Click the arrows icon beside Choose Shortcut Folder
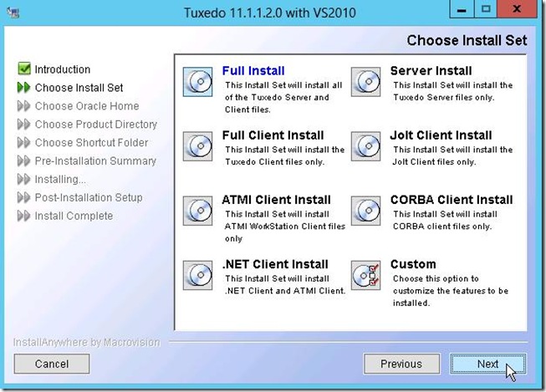 pos(23,142)
